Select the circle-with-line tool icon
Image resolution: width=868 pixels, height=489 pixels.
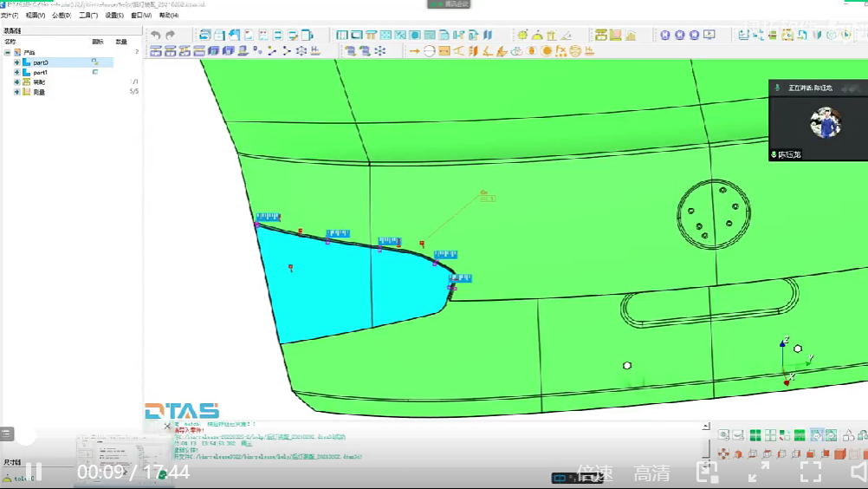click(x=429, y=51)
